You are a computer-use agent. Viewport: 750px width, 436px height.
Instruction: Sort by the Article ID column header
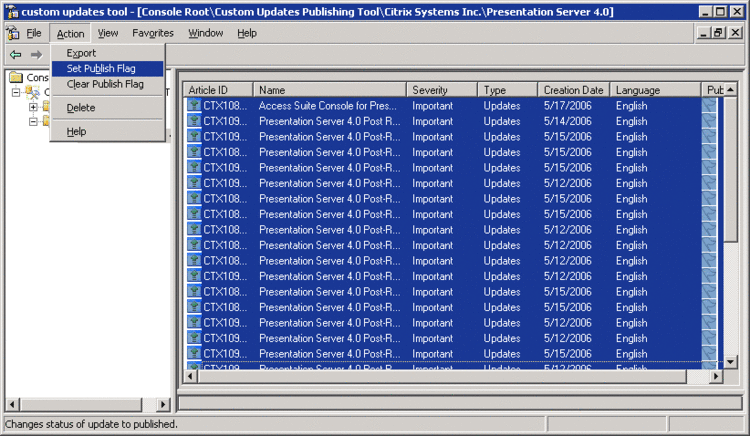[x=218, y=90]
